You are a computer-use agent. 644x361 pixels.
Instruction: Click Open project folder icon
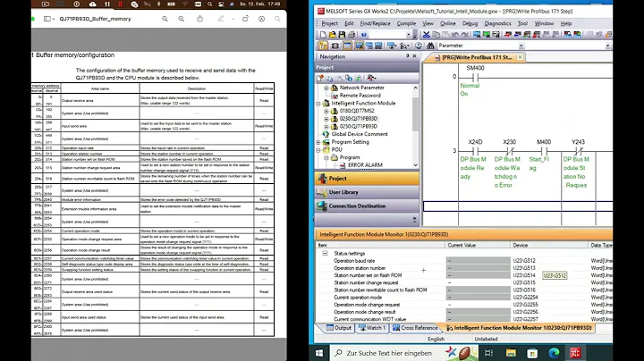click(332, 35)
